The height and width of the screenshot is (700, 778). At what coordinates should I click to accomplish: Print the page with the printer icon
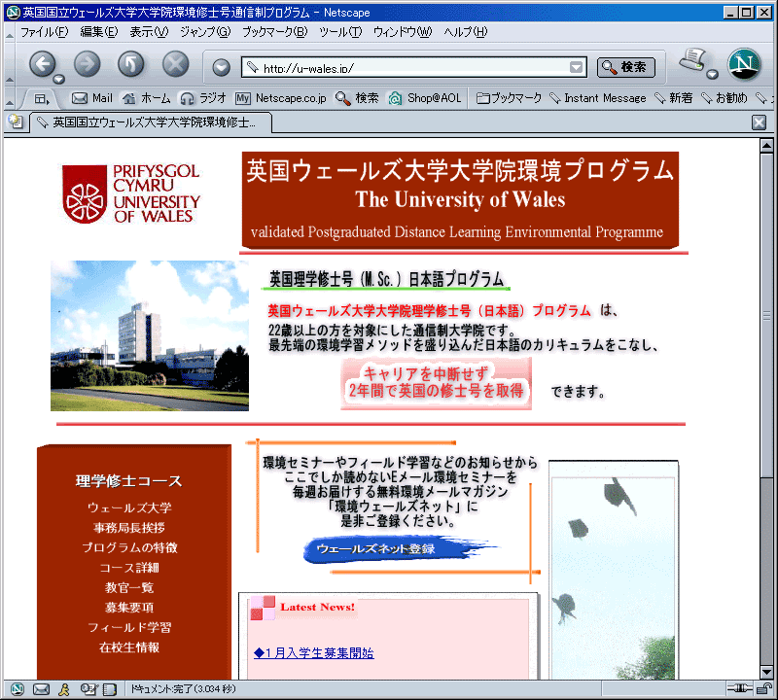click(x=692, y=60)
